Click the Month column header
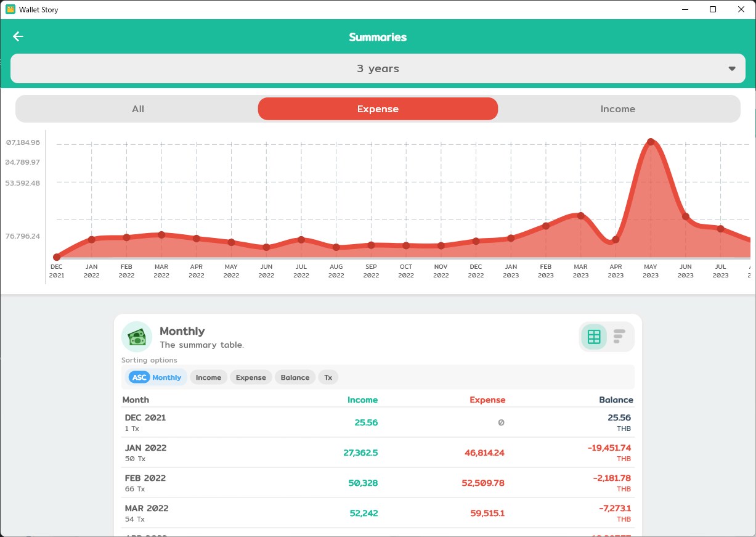 [x=136, y=400]
